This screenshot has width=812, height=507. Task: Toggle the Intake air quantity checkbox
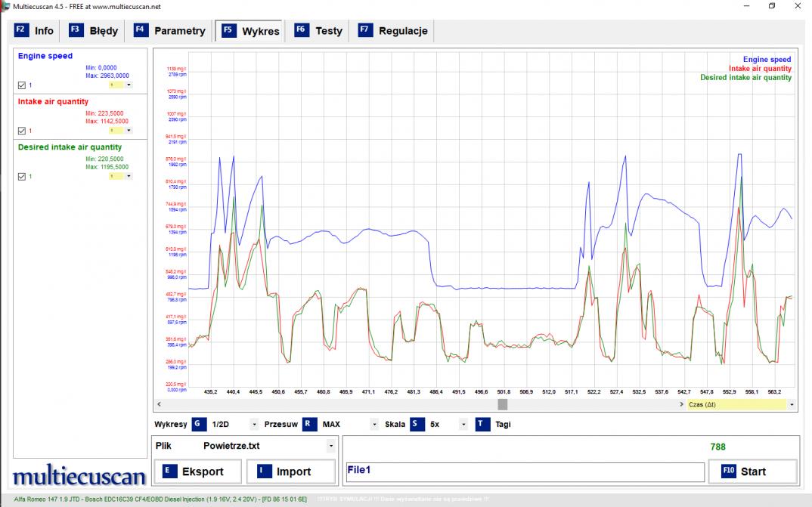21,131
